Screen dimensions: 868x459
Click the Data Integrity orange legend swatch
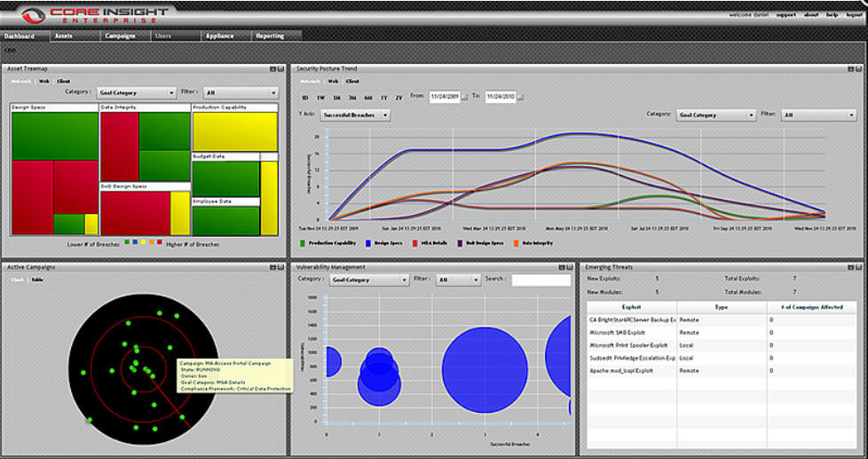517,243
